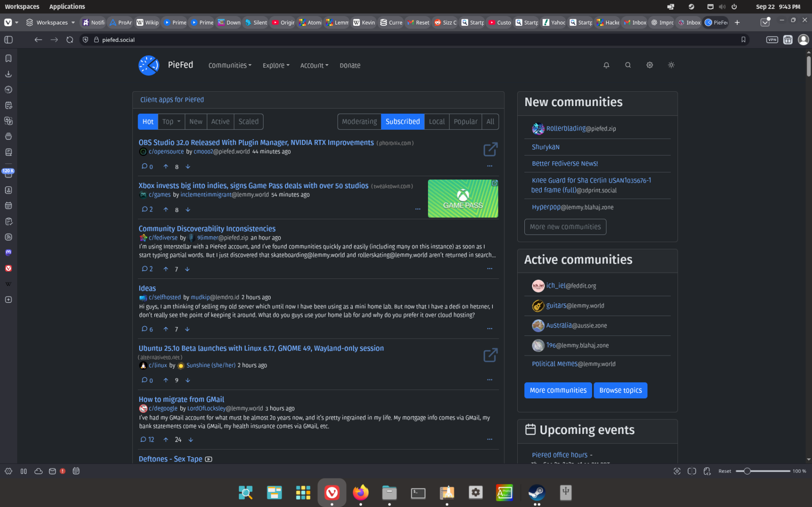Toggle light/dark theme sun icon
Image resolution: width=812 pixels, height=507 pixels.
[x=671, y=65]
